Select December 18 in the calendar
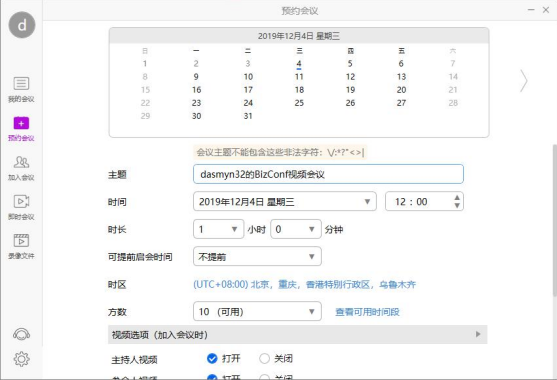 tap(299, 90)
